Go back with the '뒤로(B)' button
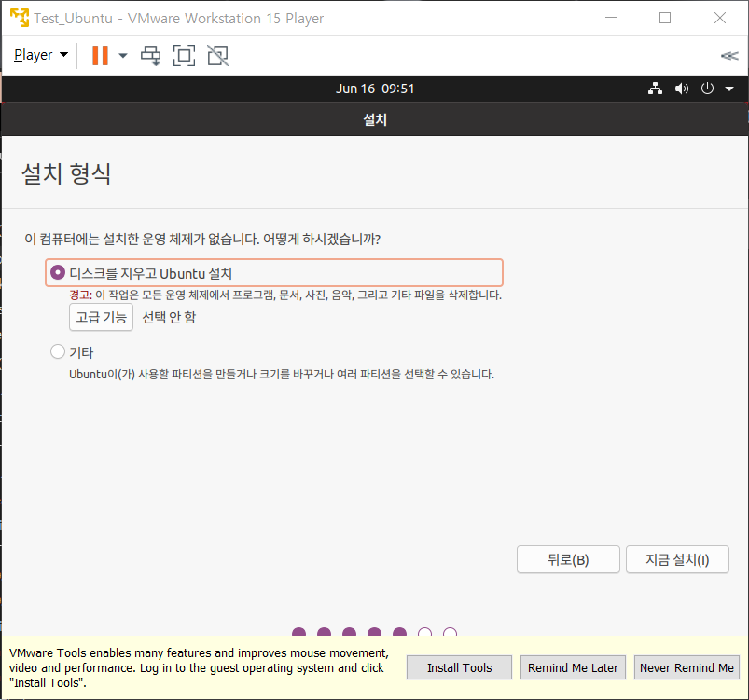749x700 pixels. tap(568, 559)
